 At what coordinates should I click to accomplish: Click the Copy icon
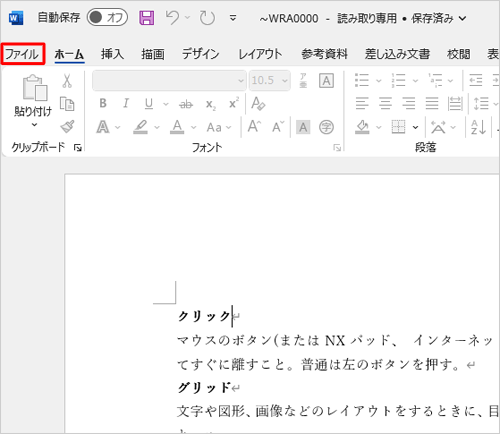coord(67,104)
